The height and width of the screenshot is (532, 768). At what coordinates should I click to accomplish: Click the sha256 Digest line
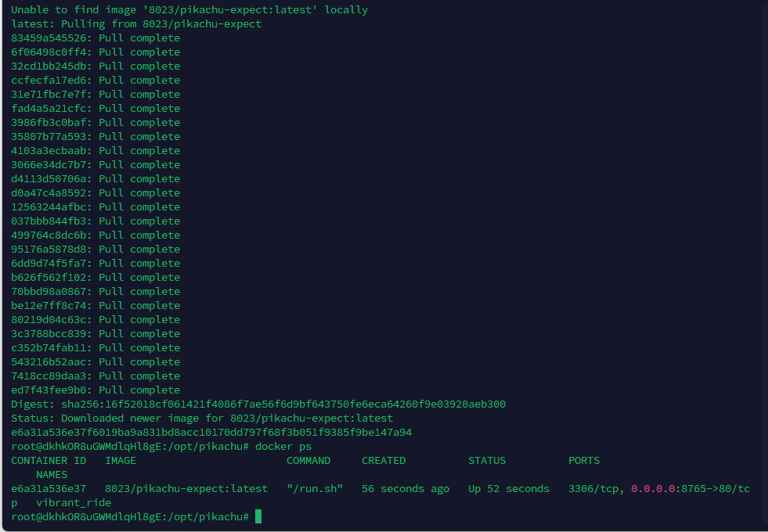click(x=258, y=404)
